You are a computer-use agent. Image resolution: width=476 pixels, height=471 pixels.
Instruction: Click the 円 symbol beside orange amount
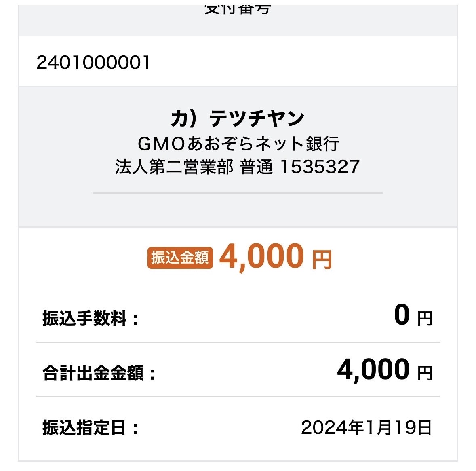click(x=322, y=260)
